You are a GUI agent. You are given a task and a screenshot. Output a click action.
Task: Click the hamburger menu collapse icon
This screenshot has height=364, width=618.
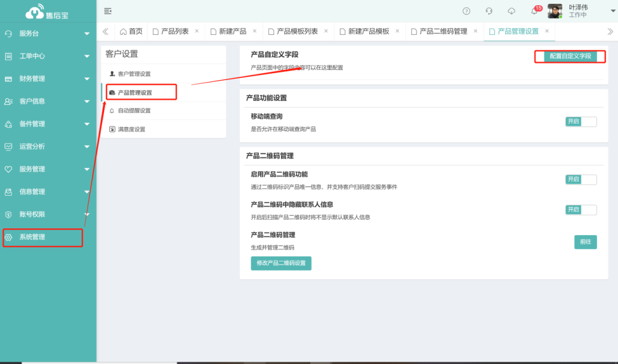[108, 11]
